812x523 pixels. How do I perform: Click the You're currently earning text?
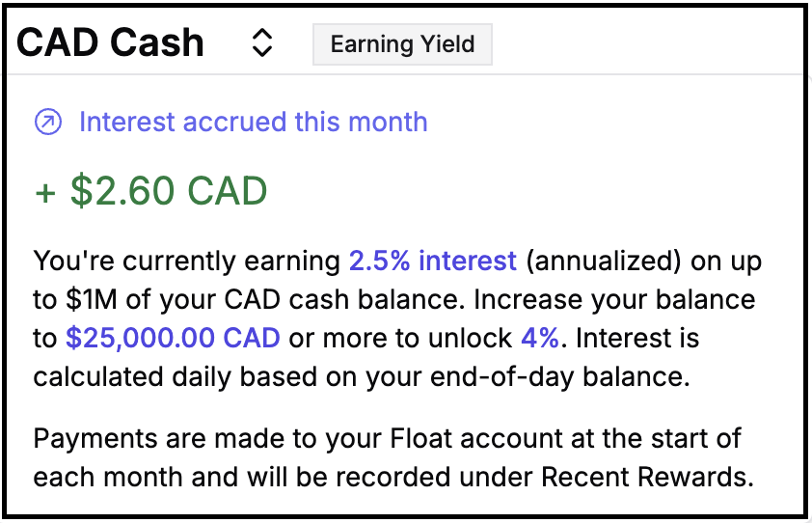(x=188, y=261)
